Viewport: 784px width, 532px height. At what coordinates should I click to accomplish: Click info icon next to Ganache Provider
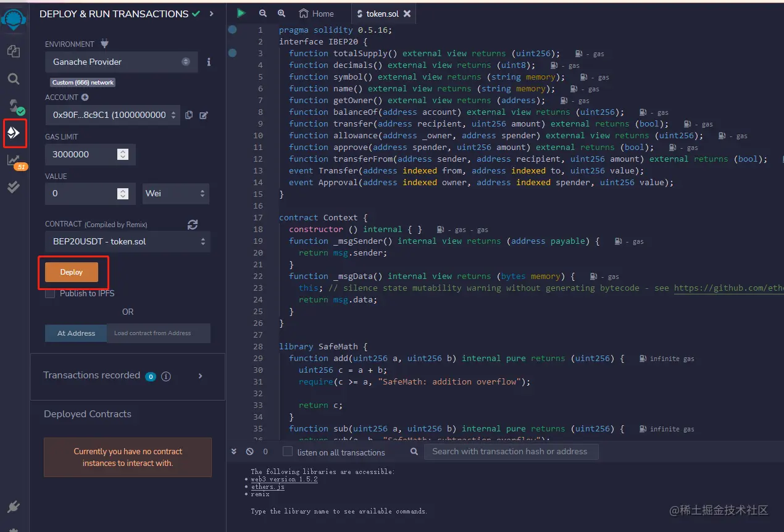(209, 62)
